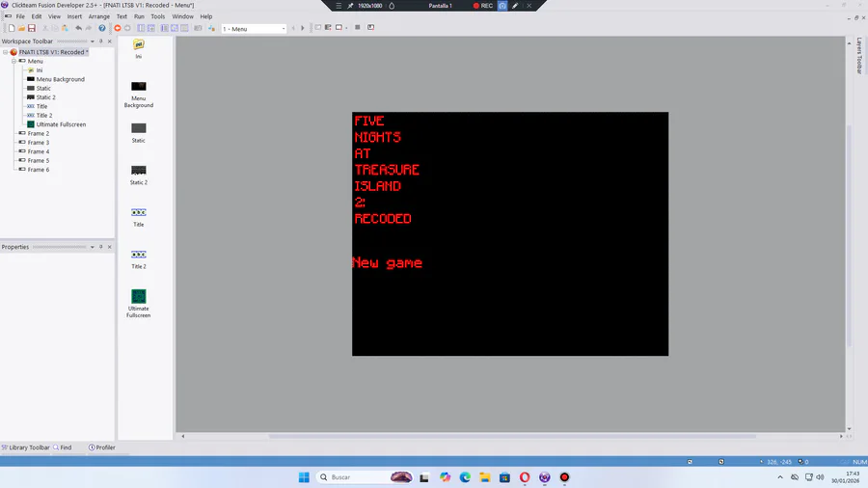The width and height of the screenshot is (868, 488).
Task: Select Ultimate Fullscreen in workspace tree
Action: [61, 124]
